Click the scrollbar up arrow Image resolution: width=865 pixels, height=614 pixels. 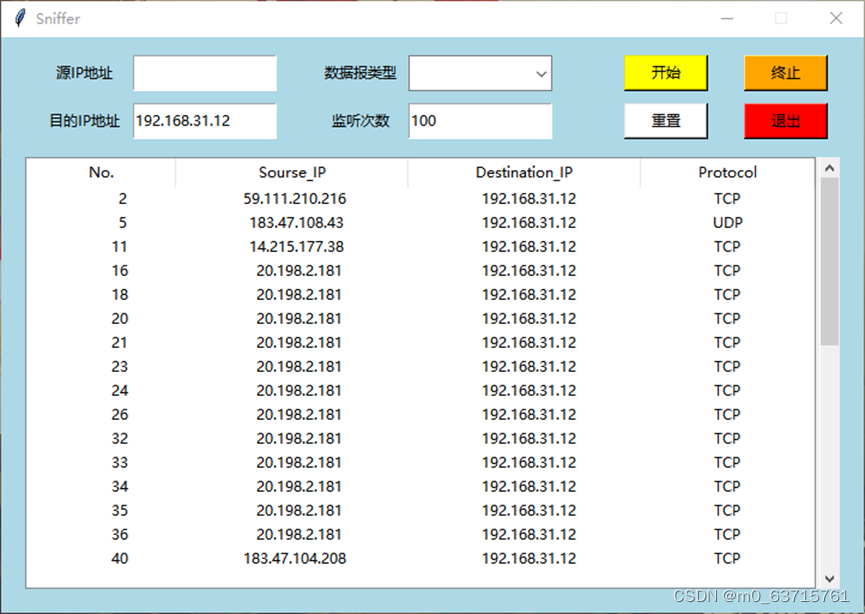[x=829, y=168]
